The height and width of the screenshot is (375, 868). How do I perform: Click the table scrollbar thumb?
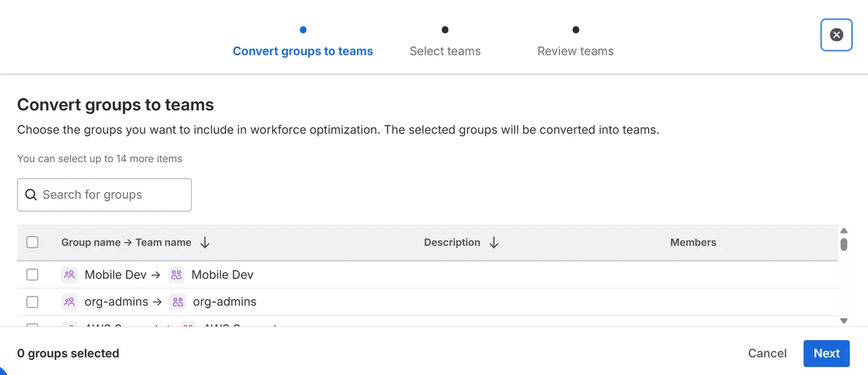click(x=844, y=244)
